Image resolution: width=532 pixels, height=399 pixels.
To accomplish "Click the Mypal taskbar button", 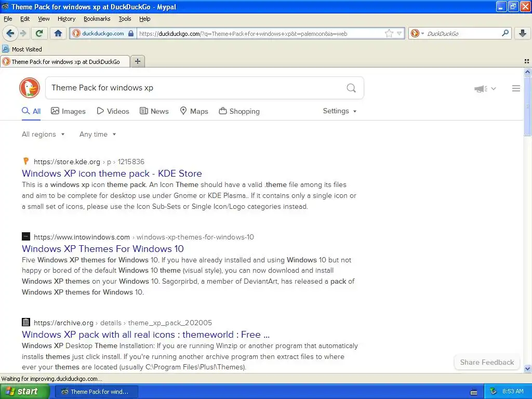I will click(x=97, y=392).
